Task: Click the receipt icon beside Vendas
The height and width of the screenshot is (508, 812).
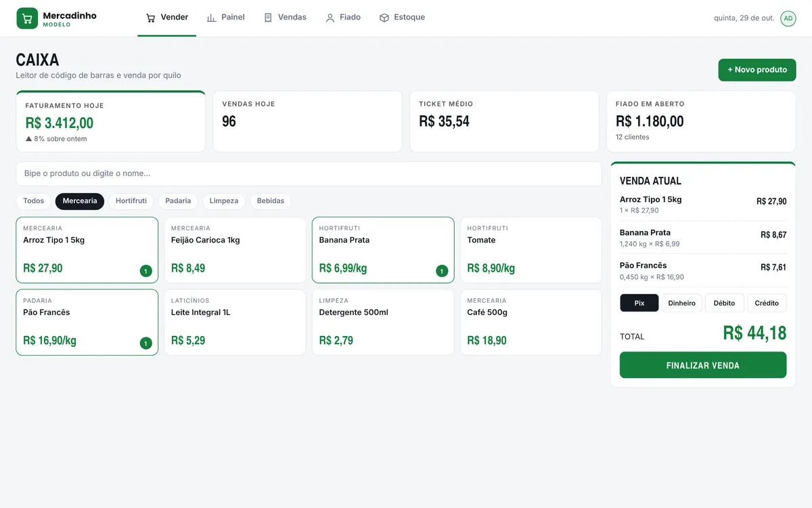Action: tap(268, 18)
